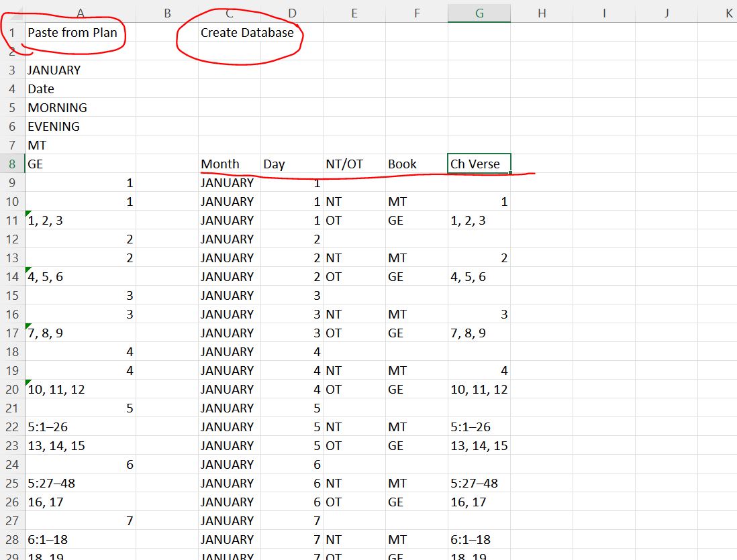
Task: Select G20 cell with "10, 11, 12"
Action: click(x=479, y=390)
